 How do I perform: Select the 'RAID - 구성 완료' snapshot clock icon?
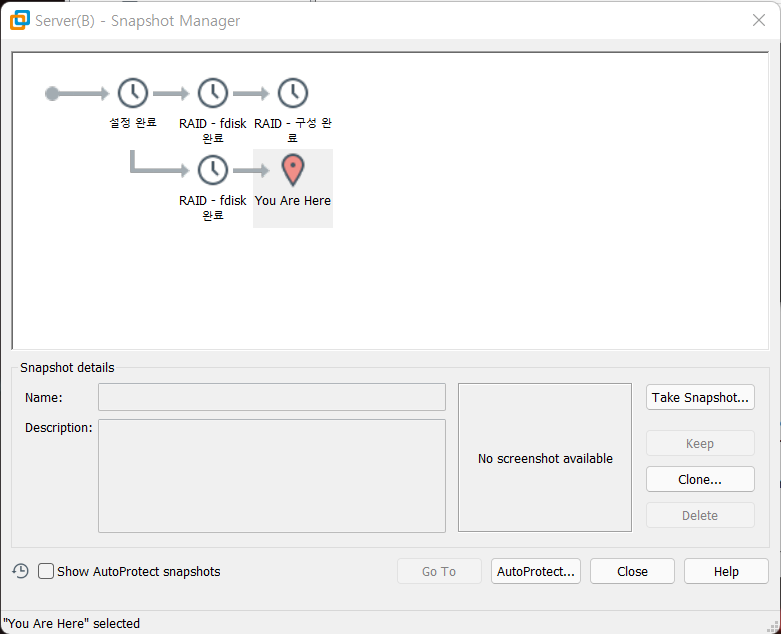tap(293, 93)
